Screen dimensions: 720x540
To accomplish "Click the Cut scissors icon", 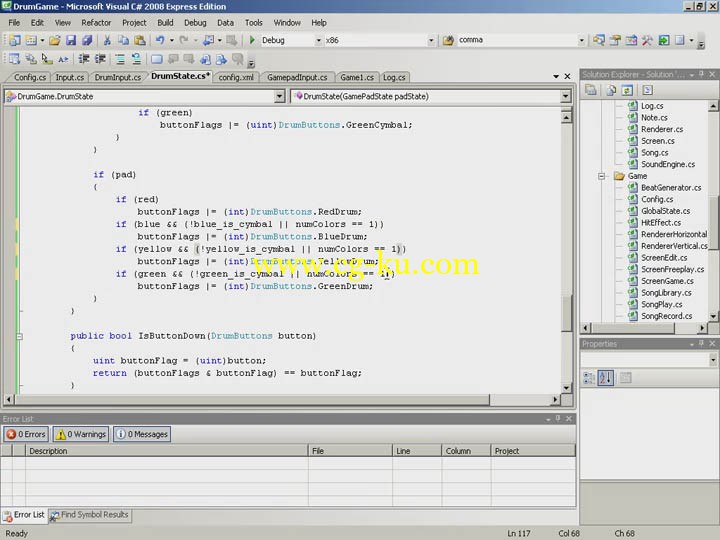I will pos(107,40).
